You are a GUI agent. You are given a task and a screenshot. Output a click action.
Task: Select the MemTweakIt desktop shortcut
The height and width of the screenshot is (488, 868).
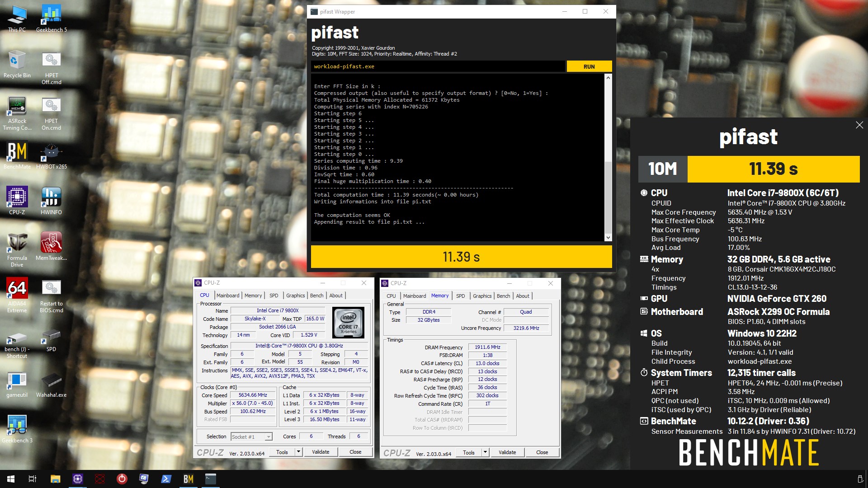52,247
